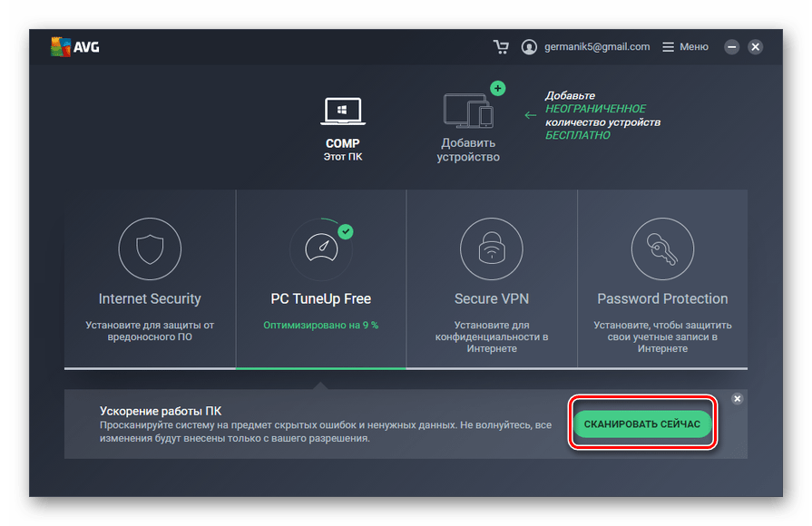Viewport: 812px width, 526px height.
Task: Click the COMP Этот ПК label
Action: 343,150
